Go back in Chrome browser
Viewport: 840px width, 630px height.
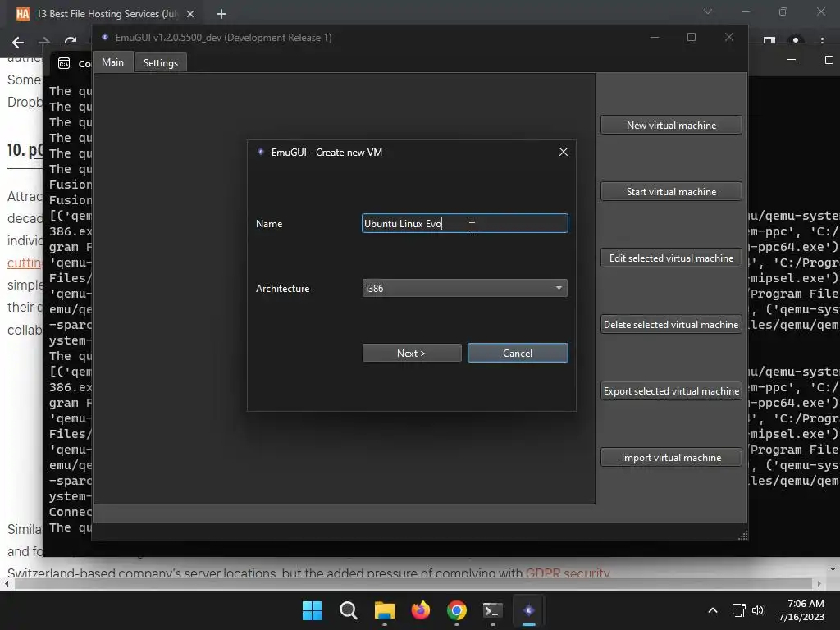(18, 43)
